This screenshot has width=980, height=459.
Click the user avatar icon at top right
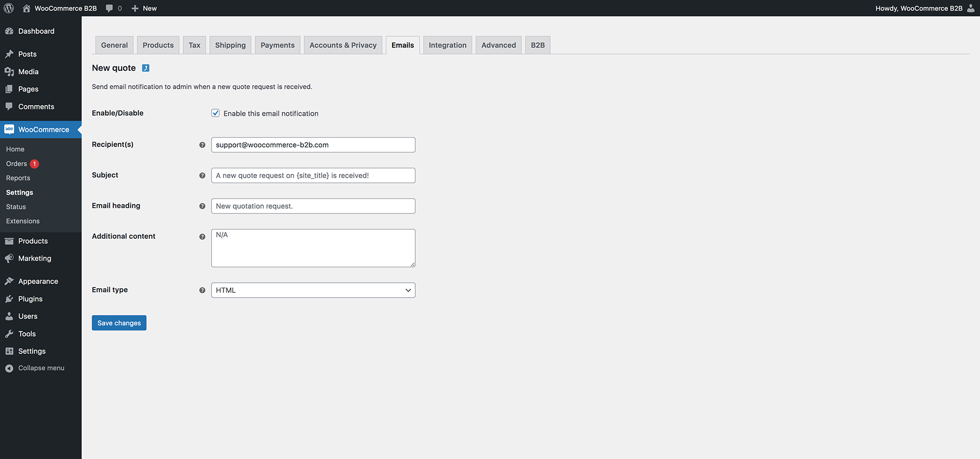971,8
